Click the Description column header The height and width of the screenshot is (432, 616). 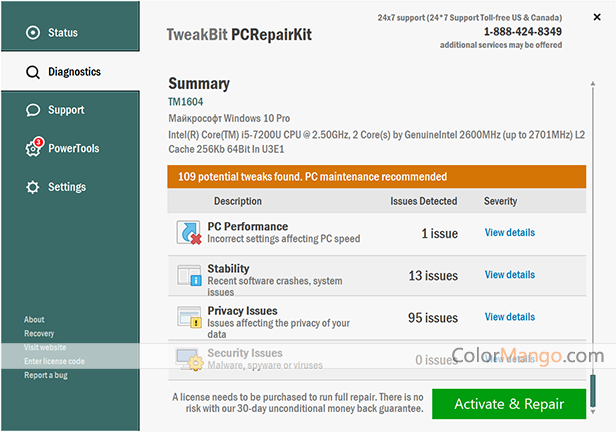[238, 201]
